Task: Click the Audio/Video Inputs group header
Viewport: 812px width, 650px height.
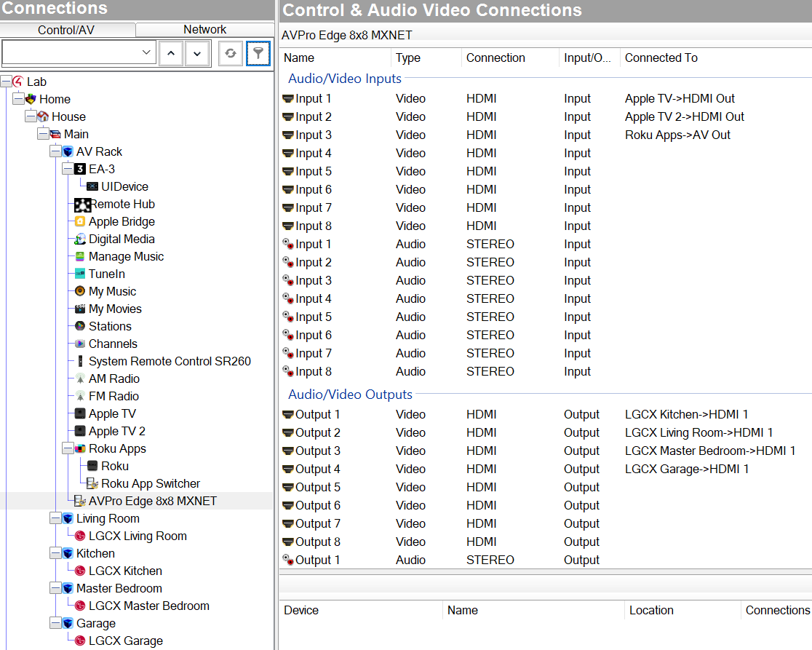Action: [x=345, y=79]
